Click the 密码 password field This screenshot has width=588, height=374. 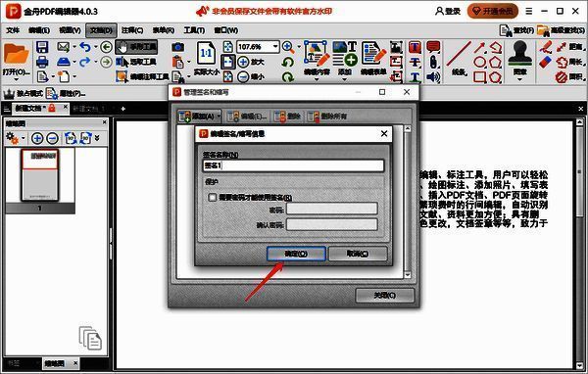coord(332,209)
